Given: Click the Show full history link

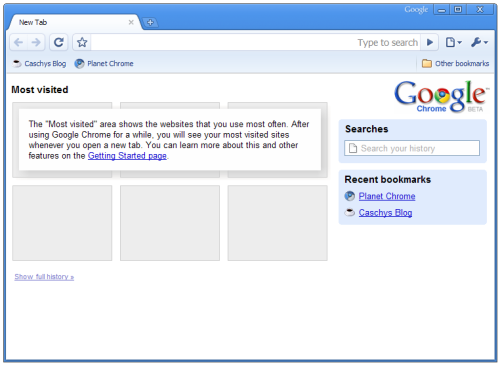Looking at the screenshot, I should [x=44, y=277].
